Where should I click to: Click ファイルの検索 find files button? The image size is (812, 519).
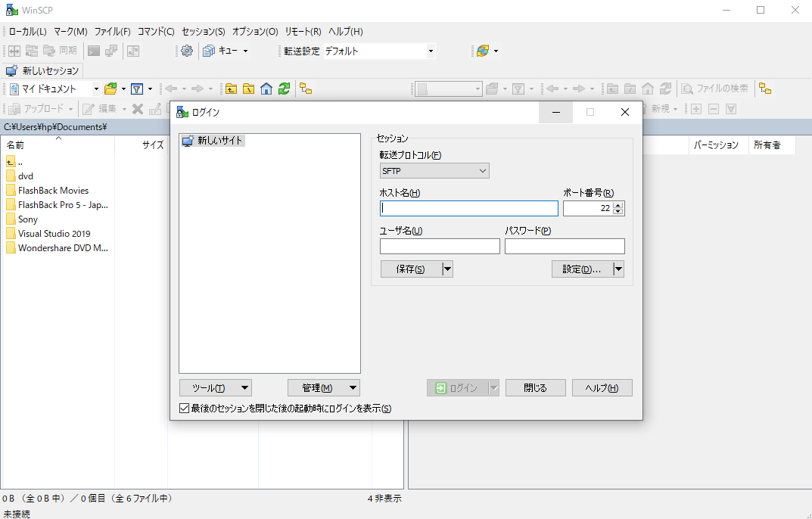714,89
